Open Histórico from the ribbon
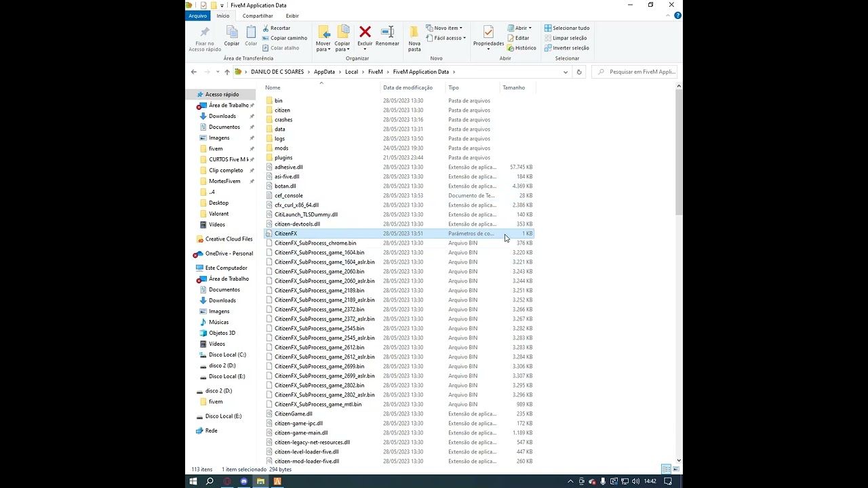The height and width of the screenshot is (488, 868). point(521,47)
